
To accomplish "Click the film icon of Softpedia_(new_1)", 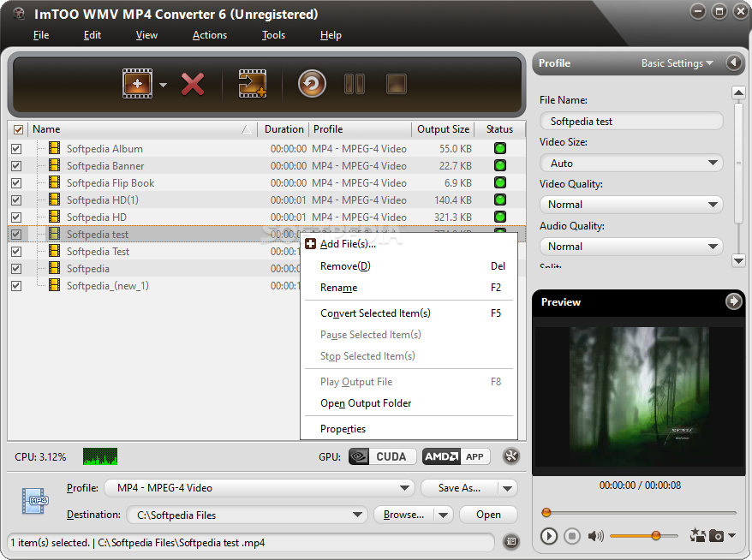I will click(x=55, y=285).
